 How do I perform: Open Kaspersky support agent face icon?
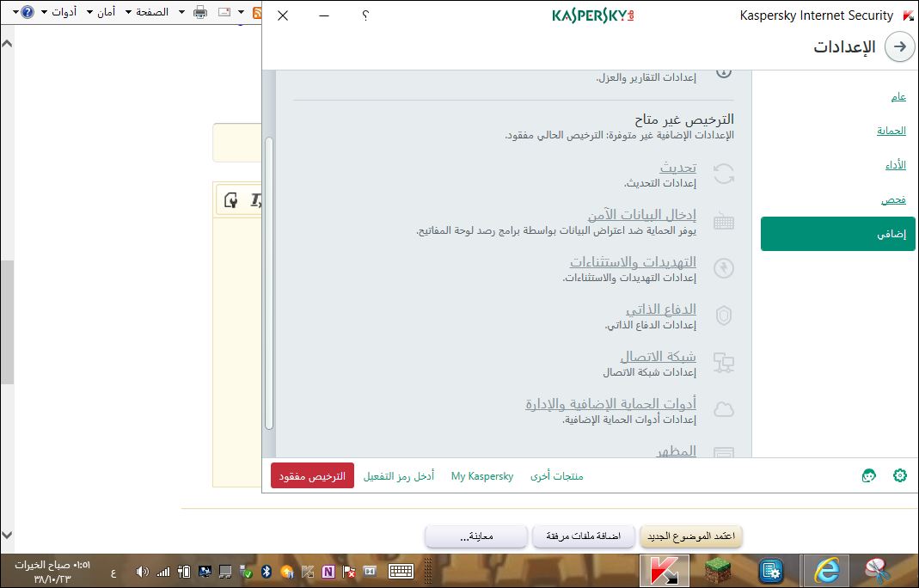click(868, 475)
